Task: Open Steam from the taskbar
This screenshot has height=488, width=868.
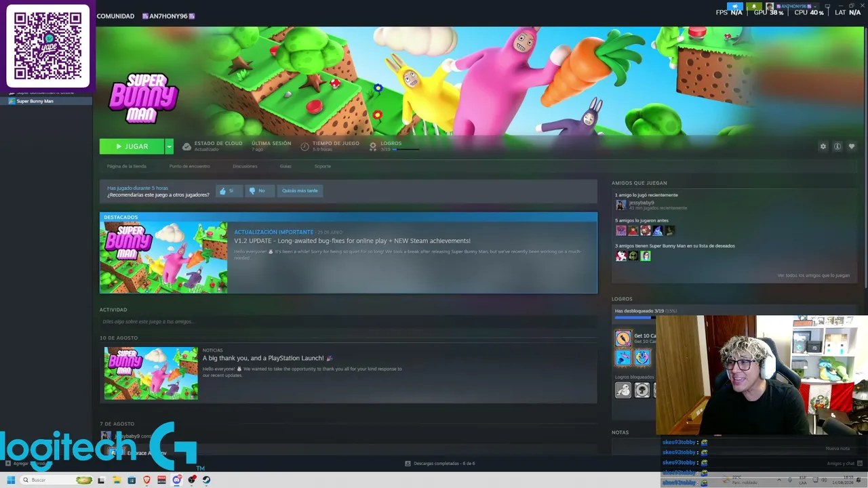Action: click(x=206, y=480)
